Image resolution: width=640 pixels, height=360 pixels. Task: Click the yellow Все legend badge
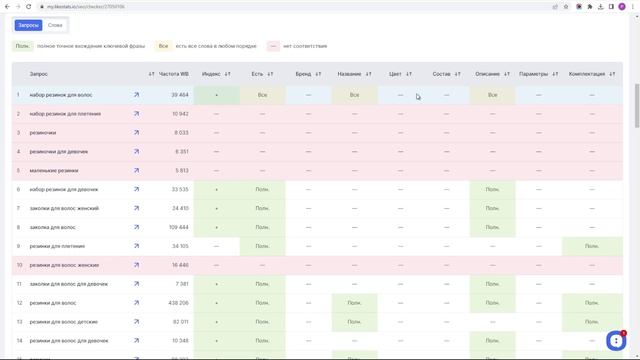[163, 46]
